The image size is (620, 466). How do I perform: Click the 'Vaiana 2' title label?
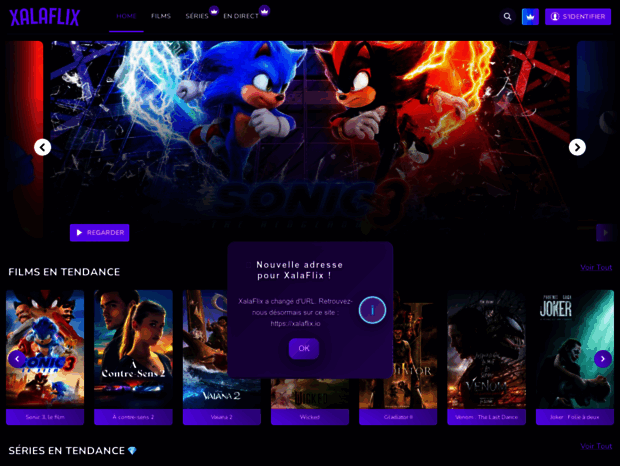(x=221, y=417)
